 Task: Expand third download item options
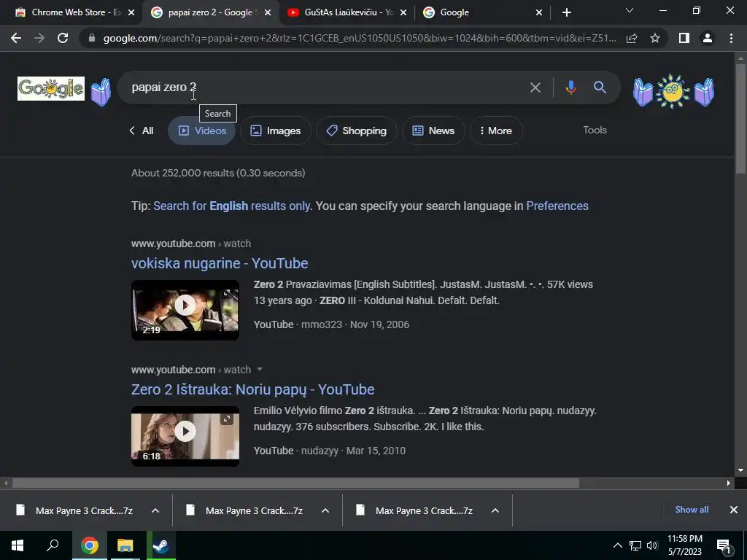click(x=495, y=510)
